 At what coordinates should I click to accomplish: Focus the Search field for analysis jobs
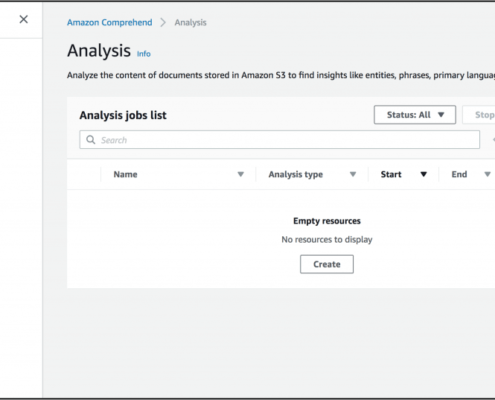pyautogui.click(x=279, y=140)
